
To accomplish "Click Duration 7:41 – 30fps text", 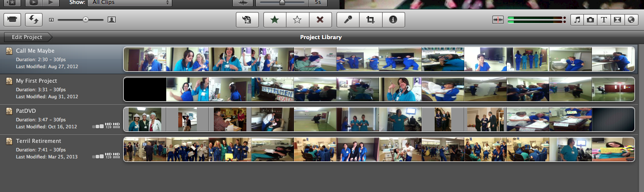I will (x=41, y=149).
